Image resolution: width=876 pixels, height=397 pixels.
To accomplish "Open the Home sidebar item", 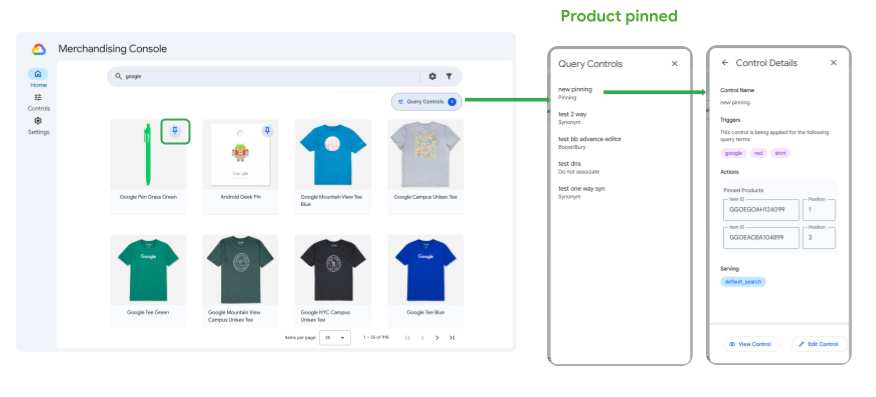I will click(38, 78).
